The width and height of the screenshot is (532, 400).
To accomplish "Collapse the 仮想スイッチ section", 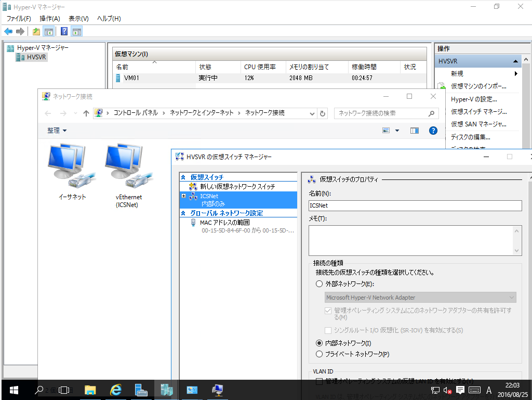I will (183, 177).
